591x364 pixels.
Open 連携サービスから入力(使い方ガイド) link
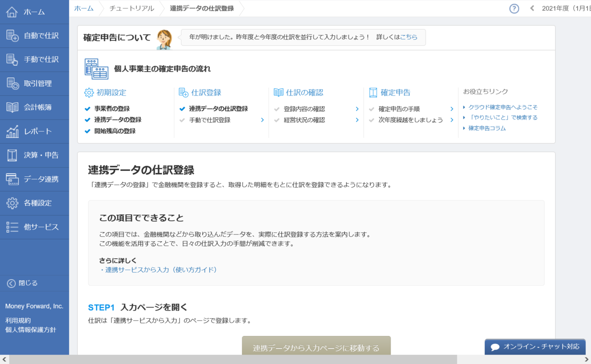[x=161, y=270]
